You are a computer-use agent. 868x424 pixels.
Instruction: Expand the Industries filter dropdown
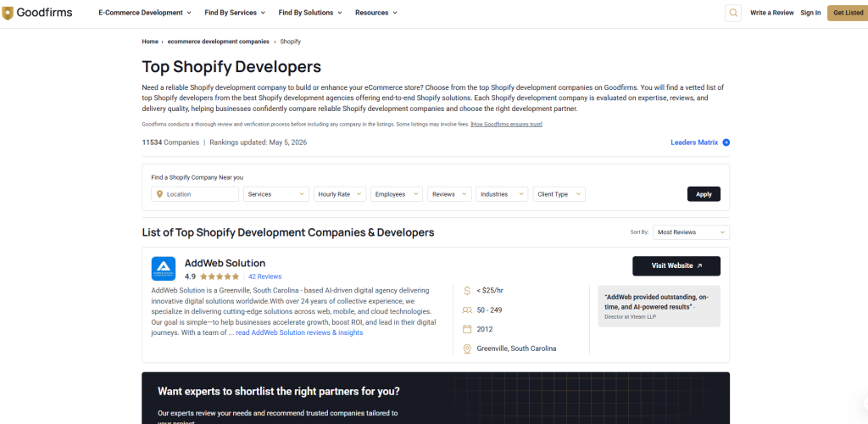(x=502, y=194)
